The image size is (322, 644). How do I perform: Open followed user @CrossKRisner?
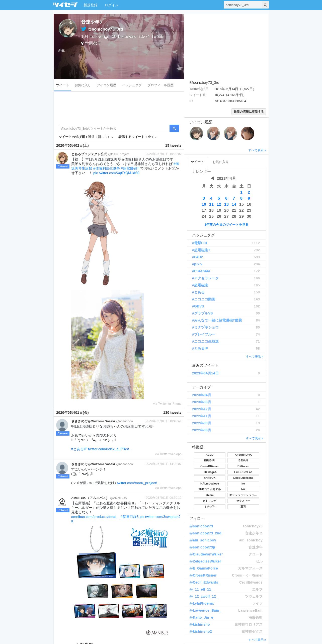click(x=203, y=575)
